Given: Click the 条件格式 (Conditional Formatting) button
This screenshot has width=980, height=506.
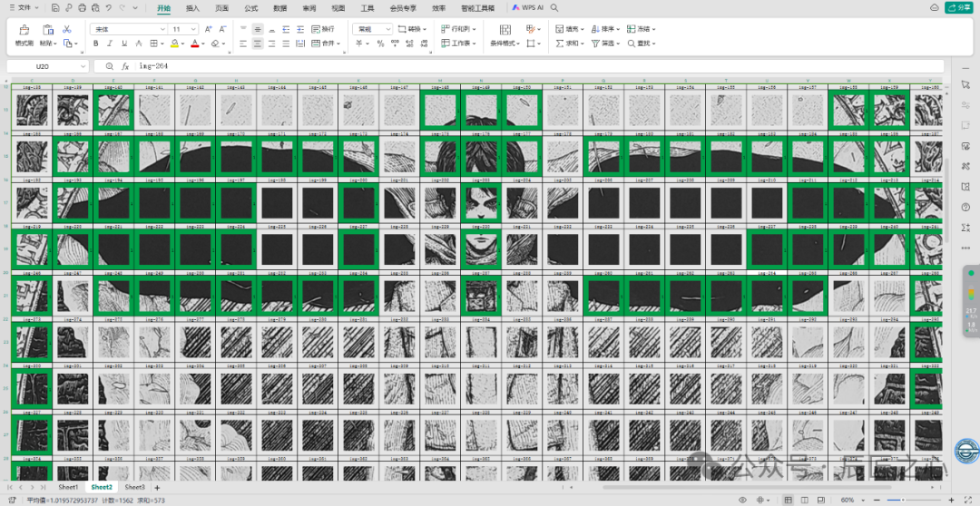Looking at the screenshot, I should [505, 36].
